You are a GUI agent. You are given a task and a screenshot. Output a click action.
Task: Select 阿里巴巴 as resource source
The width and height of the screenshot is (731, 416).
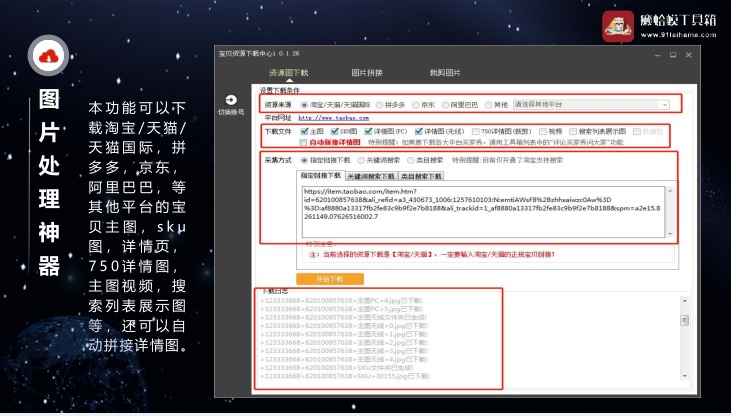click(x=445, y=105)
